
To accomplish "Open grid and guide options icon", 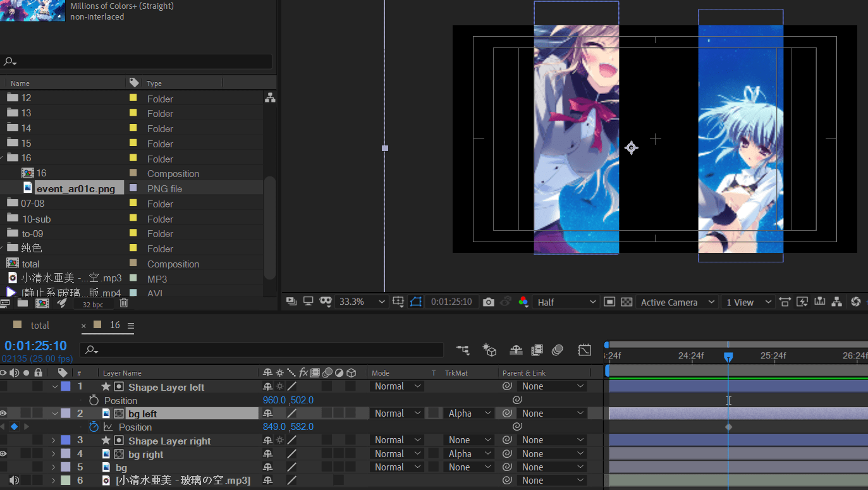I will (x=398, y=302).
